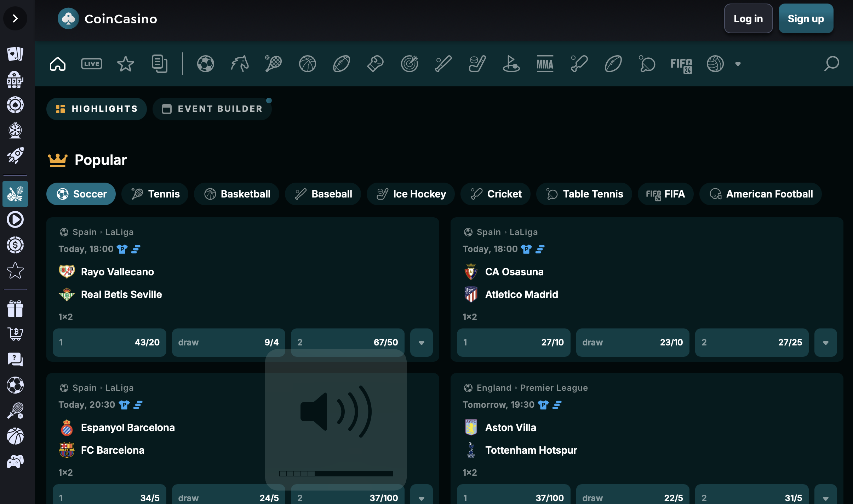Screen dimensions: 853x504
Task: Select the American football icon in toolbar
Action: (342, 64)
